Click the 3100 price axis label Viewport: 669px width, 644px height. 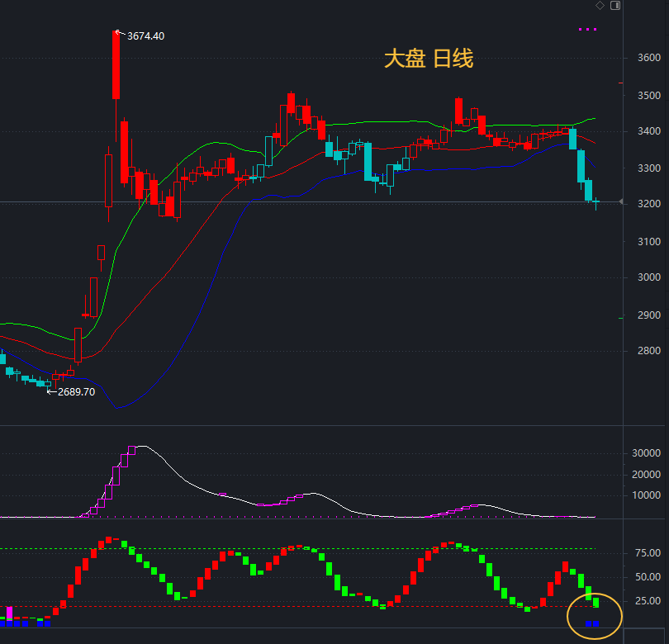click(649, 242)
